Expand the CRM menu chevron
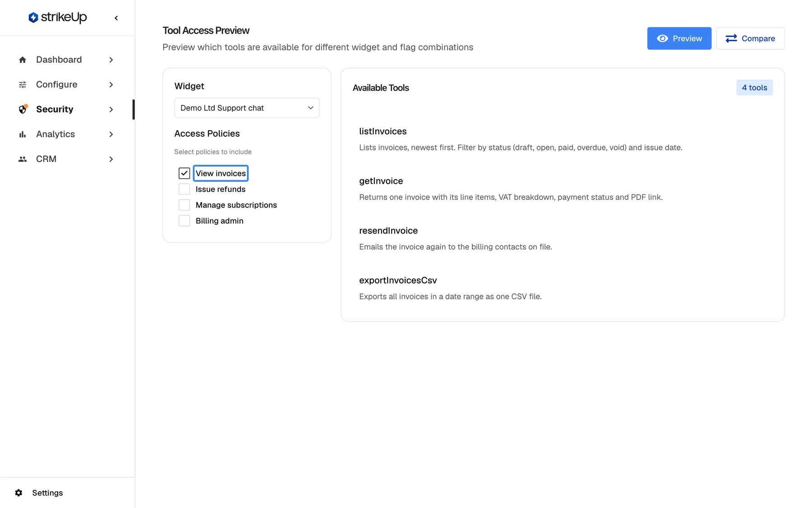The height and width of the screenshot is (508, 812). click(x=111, y=159)
